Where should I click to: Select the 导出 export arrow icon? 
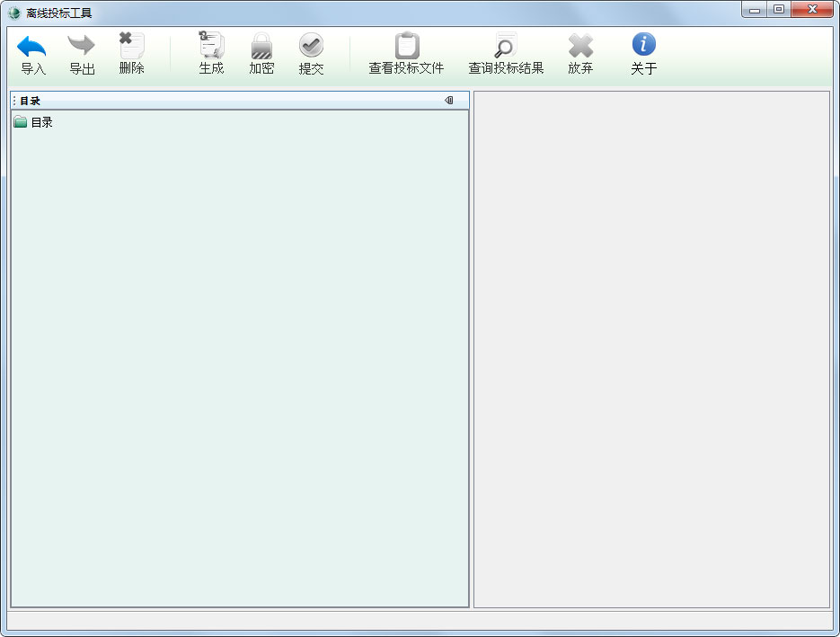(82, 46)
